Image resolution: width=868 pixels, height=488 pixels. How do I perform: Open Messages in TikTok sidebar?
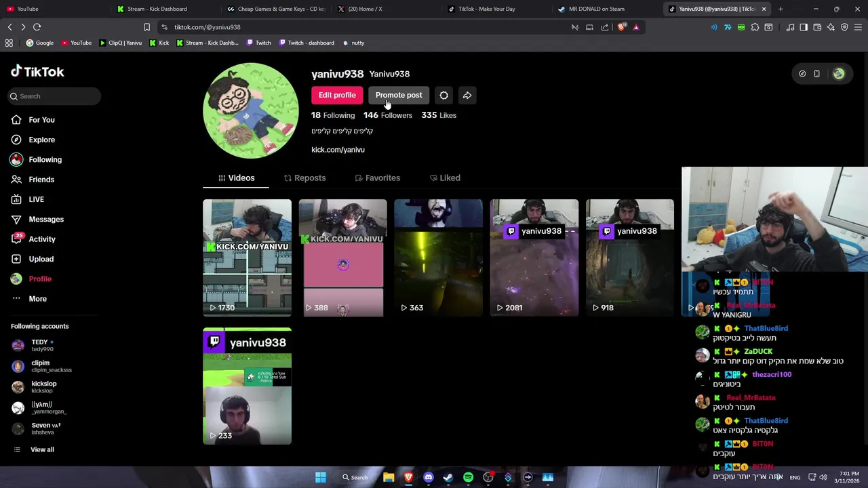[x=37, y=219]
